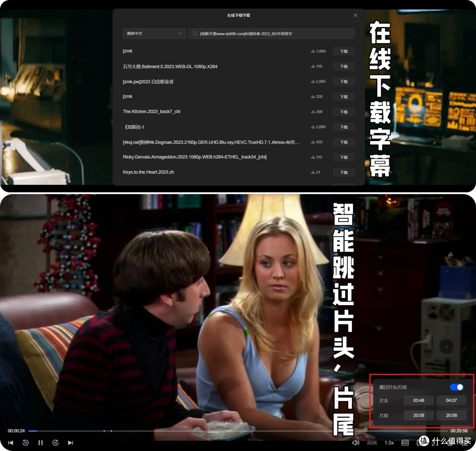Download the Dogman.2023.2160p subtitle
This screenshot has width=476, height=451.
point(344,142)
